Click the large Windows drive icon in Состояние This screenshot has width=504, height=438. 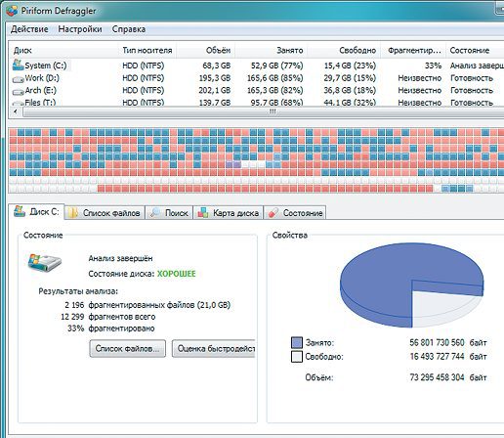pyautogui.click(x=44, y=262)
